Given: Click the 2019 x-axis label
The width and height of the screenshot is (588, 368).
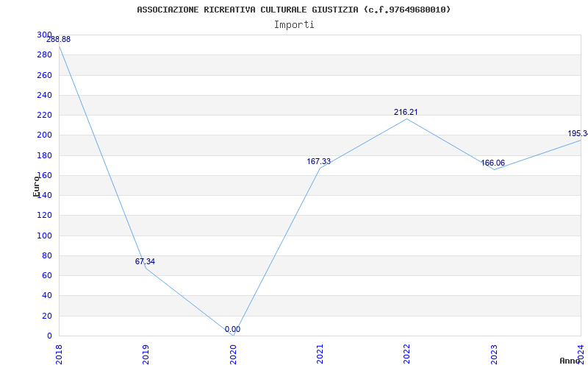Looking at the screenshot, I should 146,354.
